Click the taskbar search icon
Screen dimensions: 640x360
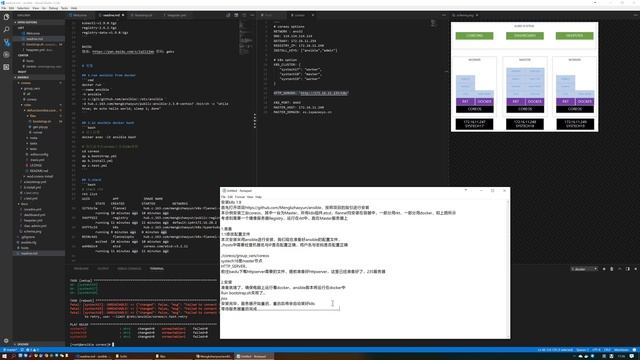click(x=13, y=356)
